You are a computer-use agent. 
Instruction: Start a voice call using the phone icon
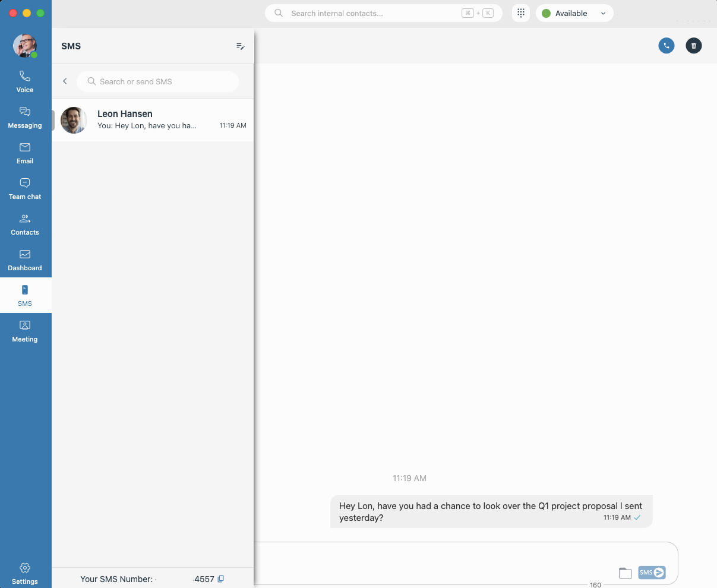[x=666, y=45]
